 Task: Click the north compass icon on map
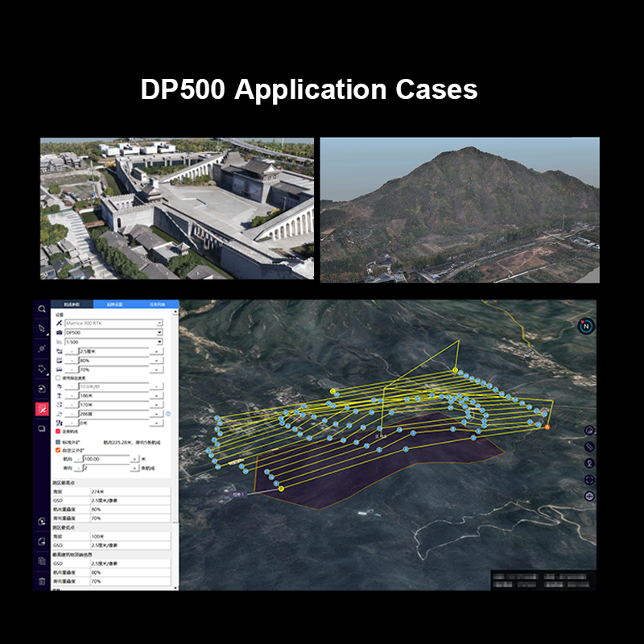coord(587,325)
